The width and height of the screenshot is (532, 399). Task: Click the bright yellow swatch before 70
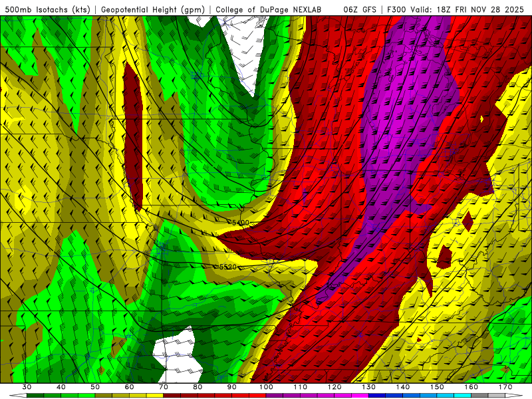[155, 396]
